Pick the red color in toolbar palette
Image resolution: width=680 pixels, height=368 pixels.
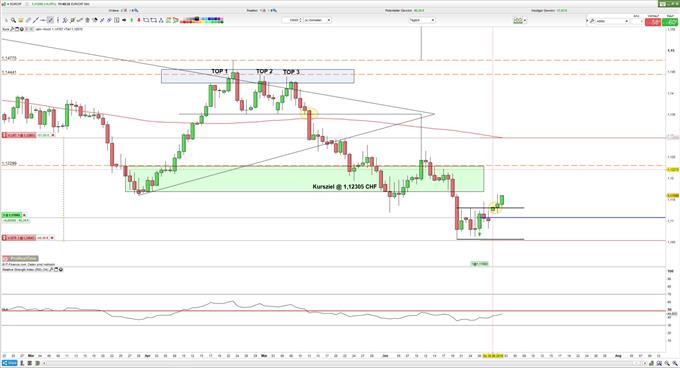[x=183, y=22]
